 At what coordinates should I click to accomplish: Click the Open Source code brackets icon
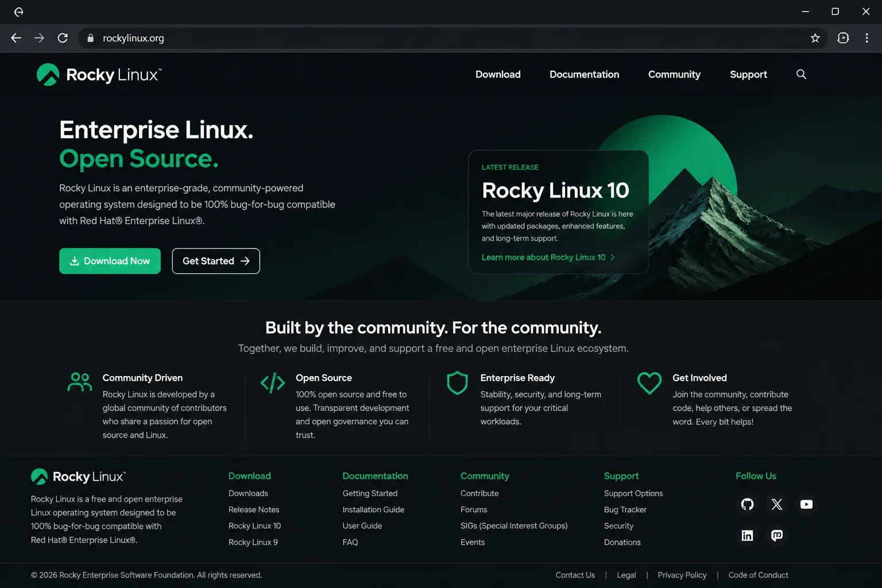pyautogui.click(x=273, y=382)
